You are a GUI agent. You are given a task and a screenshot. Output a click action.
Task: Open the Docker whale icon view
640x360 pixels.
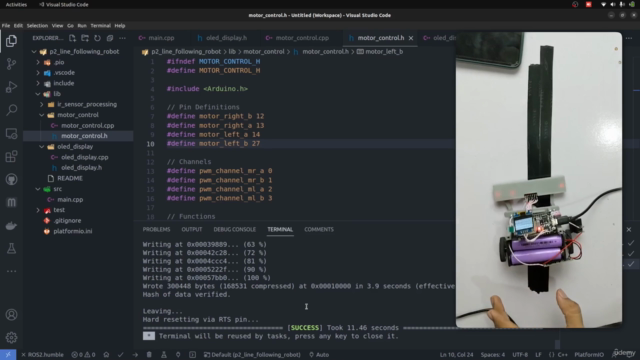(x=11, y=225)
